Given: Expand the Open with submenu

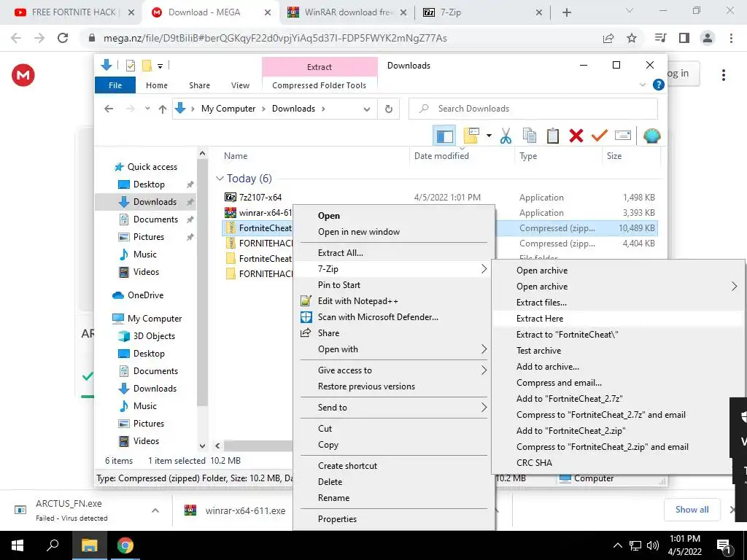Looking at the screenshot, I should click(x=393, y=349).
